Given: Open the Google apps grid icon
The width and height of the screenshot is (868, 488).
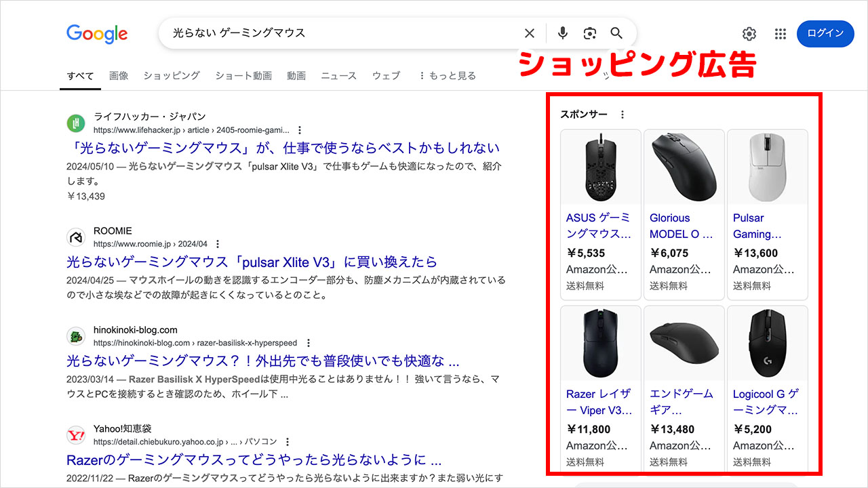Looking at the screenshot, I should (781, 34).
